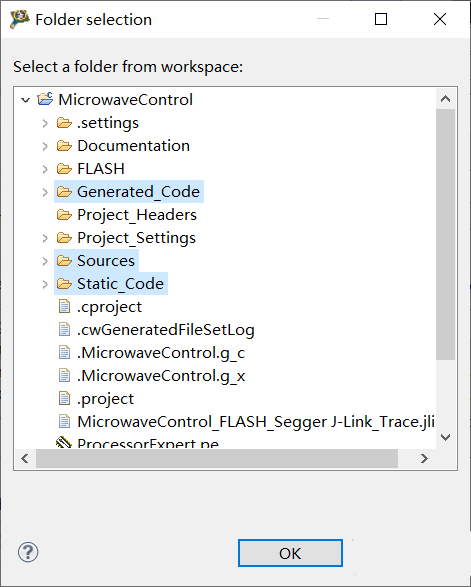Click the FLASH folder icon
471x587 pixels.
(x=64, y=169)
